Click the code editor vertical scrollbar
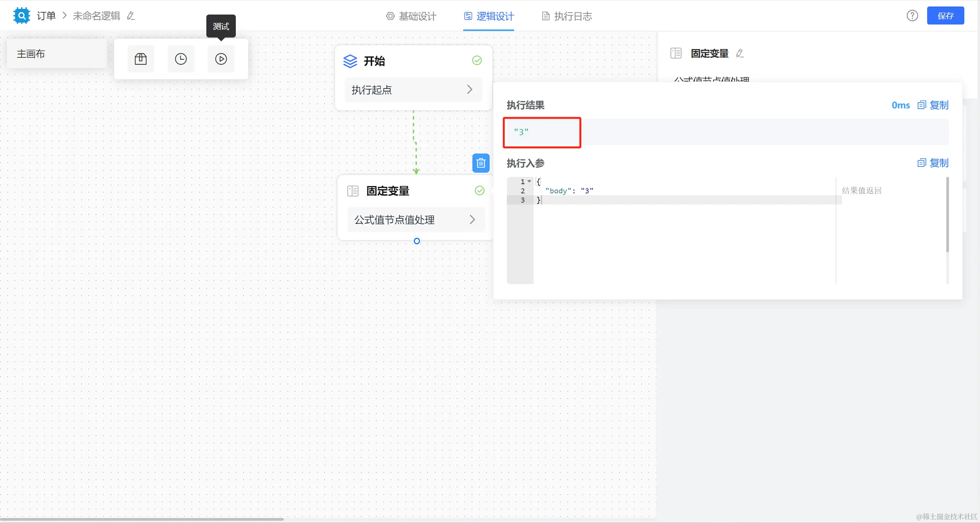 pos(947,214)
